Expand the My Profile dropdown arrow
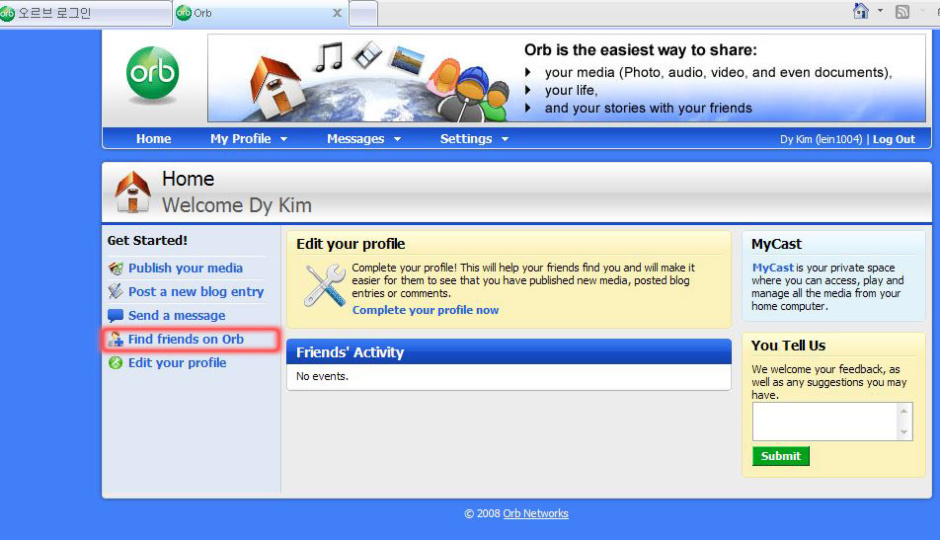This screenshot has height=540, width=940. point(284,139)
